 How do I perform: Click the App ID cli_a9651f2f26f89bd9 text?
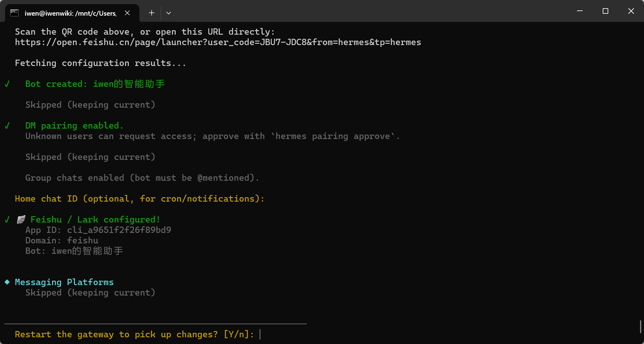(x=98, y=230)
